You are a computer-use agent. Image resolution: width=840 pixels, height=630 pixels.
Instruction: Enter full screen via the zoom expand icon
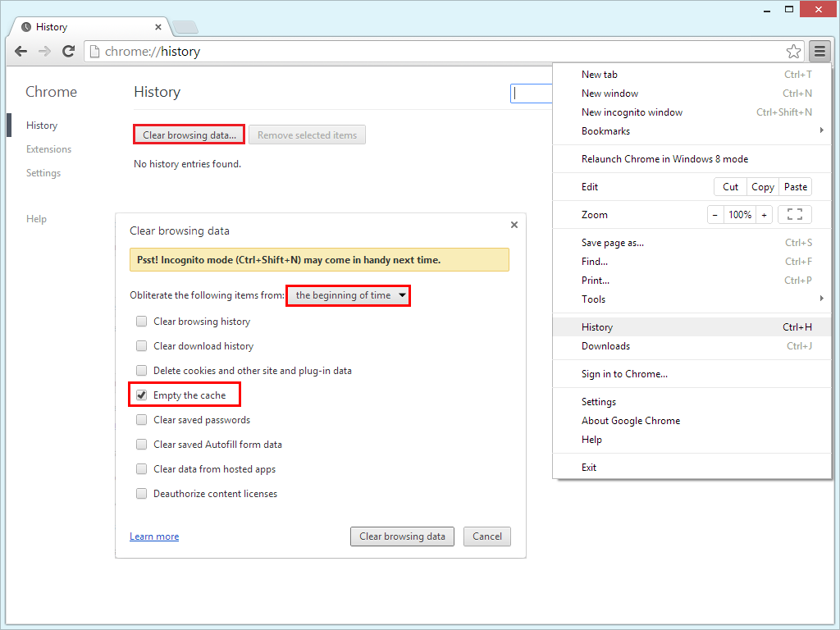[x=793, y=214]
